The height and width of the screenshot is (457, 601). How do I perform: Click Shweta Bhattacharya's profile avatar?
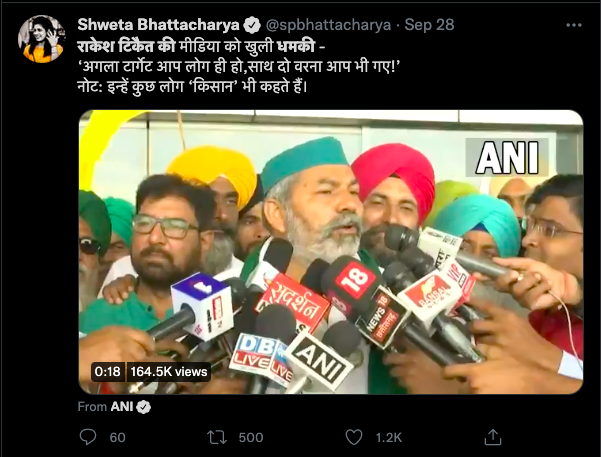(41, 39)
